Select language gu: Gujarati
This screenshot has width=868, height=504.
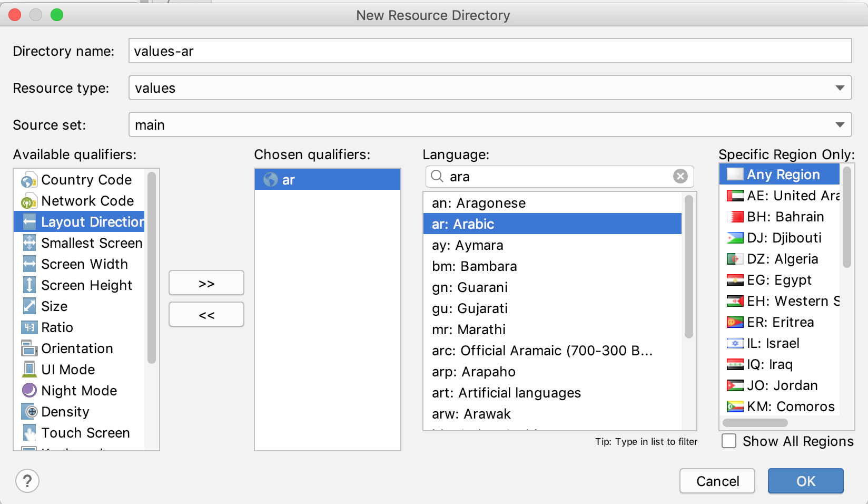552,308
